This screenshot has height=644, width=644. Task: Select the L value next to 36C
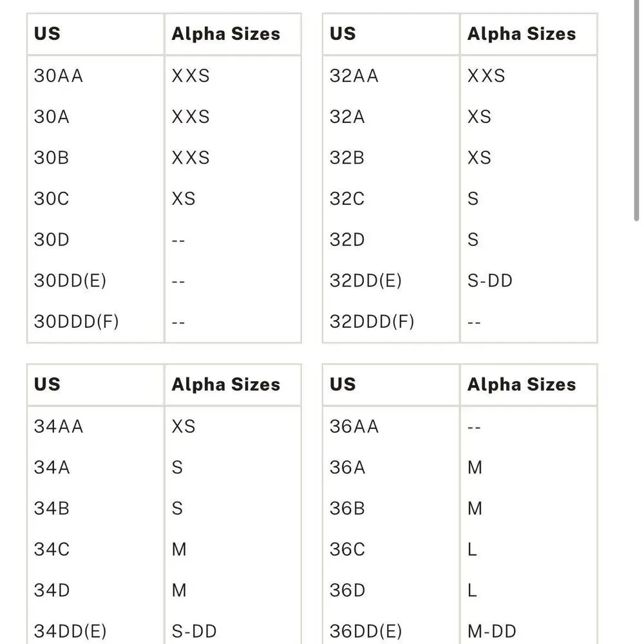[x=472, y=549]
